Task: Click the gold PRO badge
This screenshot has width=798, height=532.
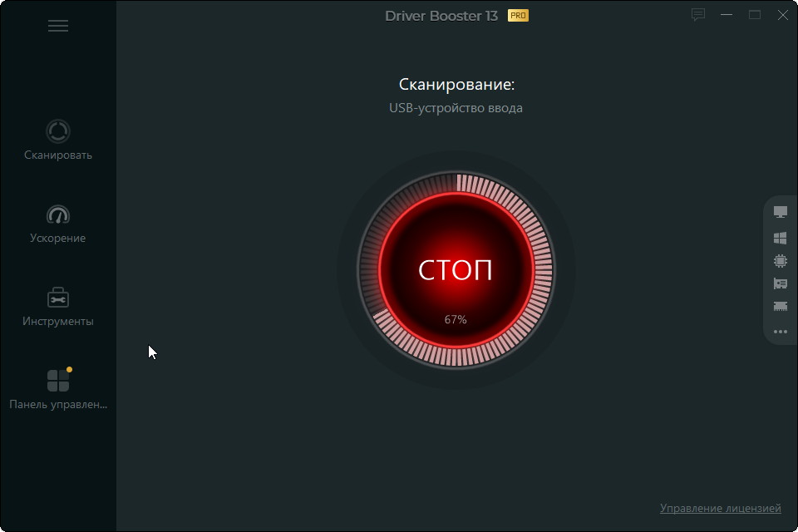Action: click(518, 16)
